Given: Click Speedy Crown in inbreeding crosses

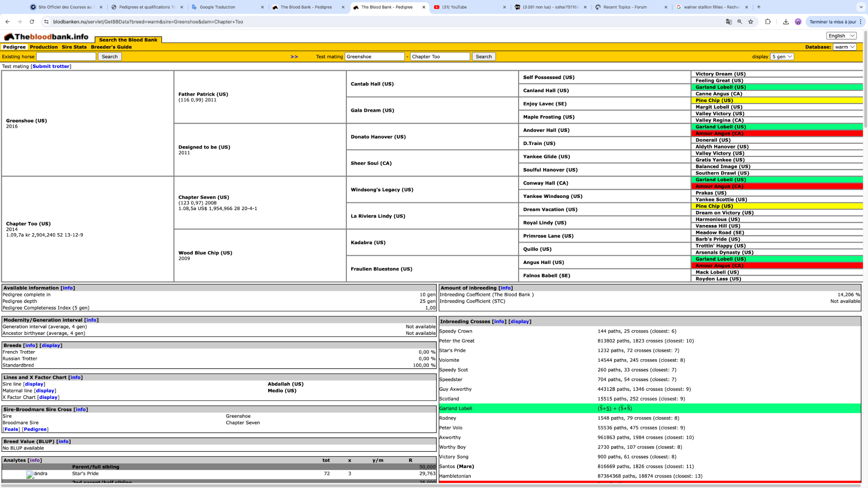Looking at the screenshot, I should coord(456,331).
